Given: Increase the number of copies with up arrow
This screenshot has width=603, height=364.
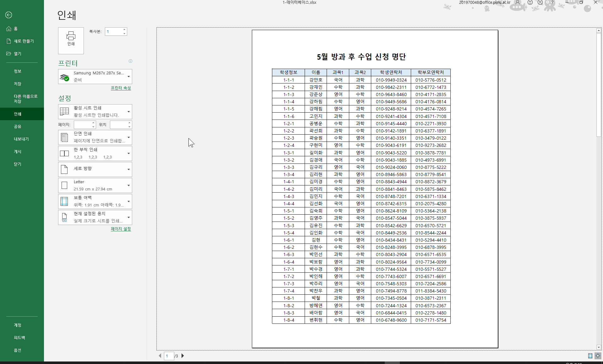Looking at the screenshot, I should click(124, 30).
